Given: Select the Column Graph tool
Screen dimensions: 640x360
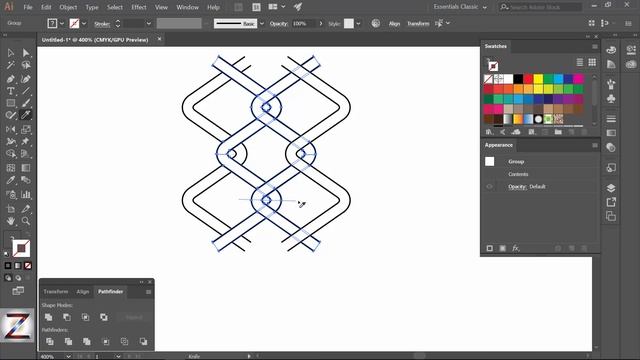Looking at the screenshot, I should pos(26,195).
